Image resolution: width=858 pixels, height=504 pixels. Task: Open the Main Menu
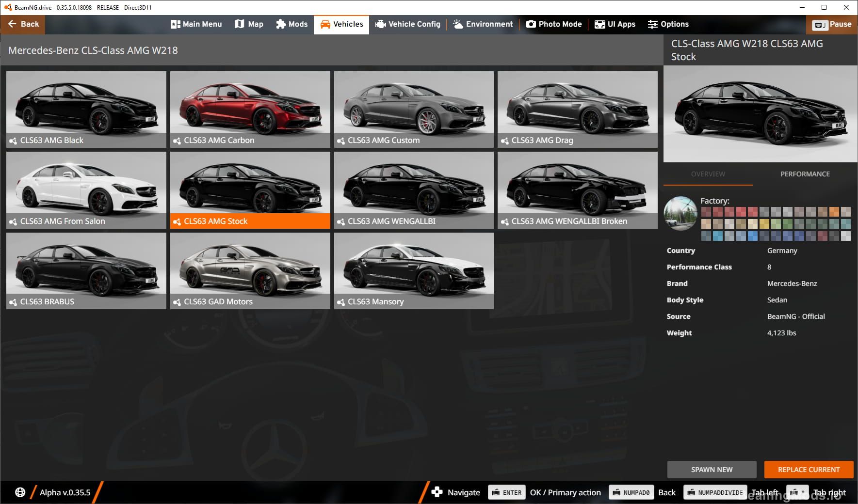click(196, 24)
